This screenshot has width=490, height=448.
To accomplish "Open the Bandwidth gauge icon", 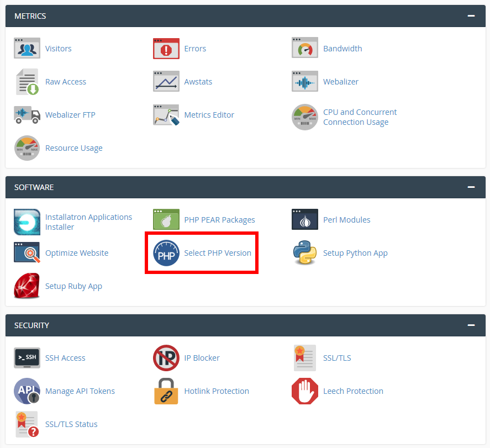I will 305,49.
